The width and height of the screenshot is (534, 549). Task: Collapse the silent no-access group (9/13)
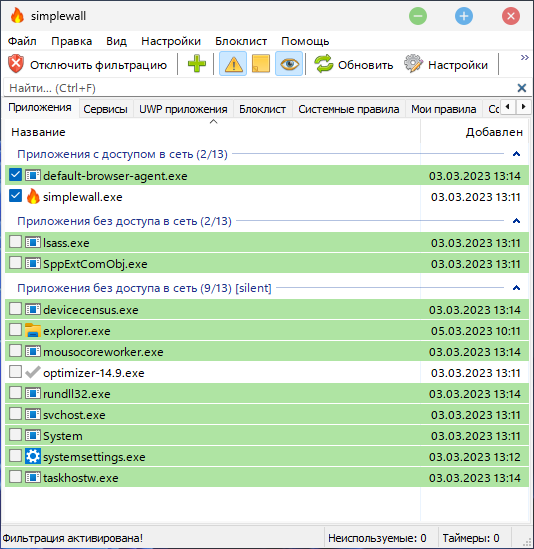[516, 288]
